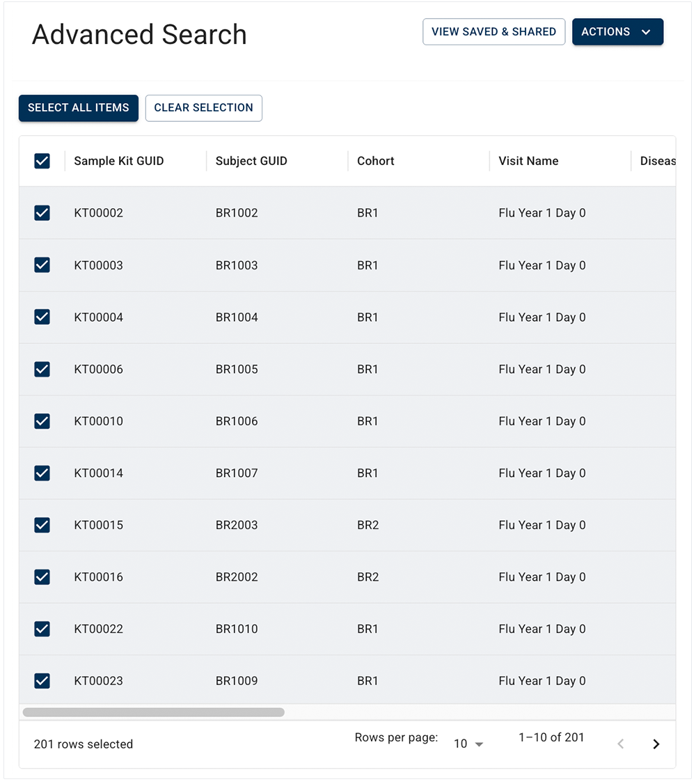
Task: Open the Actions dropdown menu
Action: pos(617,32)
